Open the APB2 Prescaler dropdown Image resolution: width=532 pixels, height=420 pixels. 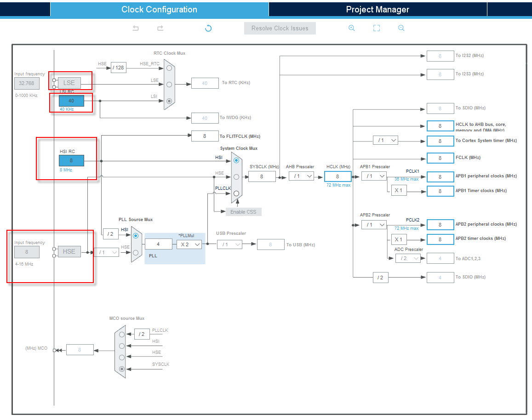374,225
